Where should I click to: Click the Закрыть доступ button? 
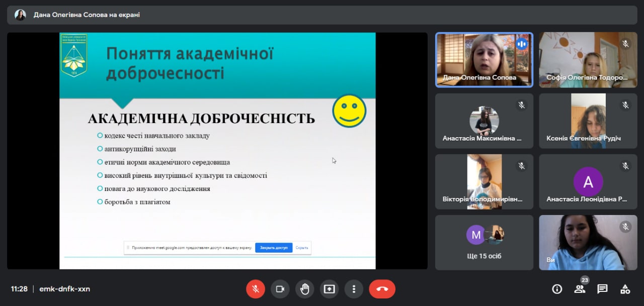point(274,248)
